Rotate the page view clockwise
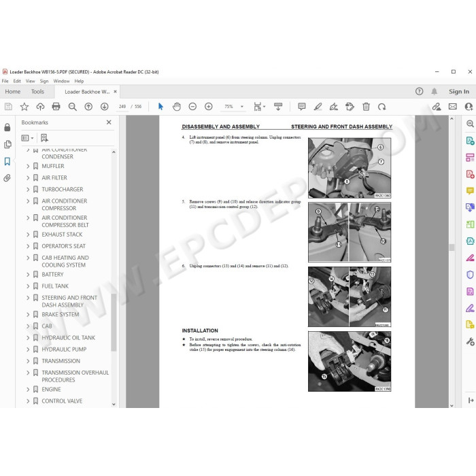 pos(382,107)
